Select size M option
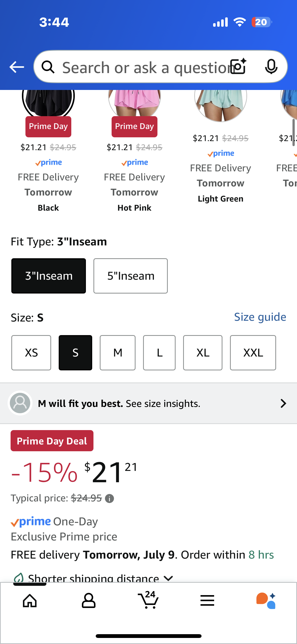Screen dimensions: 297x644 pyautogui.click(x=118, y=353)
